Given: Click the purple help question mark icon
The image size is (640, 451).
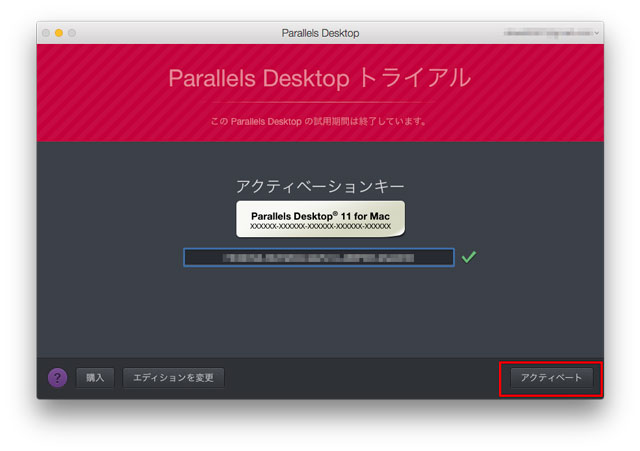Looking at the screenshot, I should 58,378.
